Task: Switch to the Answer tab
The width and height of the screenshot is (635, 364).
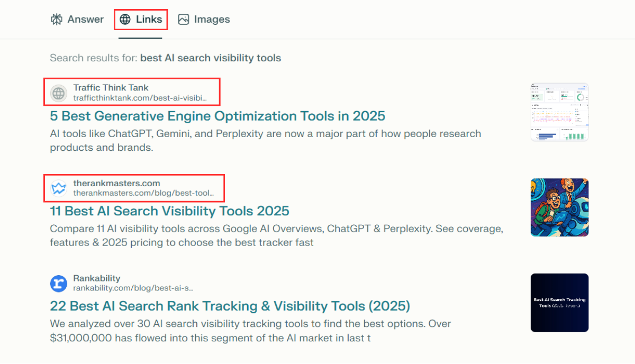Action: pos(85,20)
